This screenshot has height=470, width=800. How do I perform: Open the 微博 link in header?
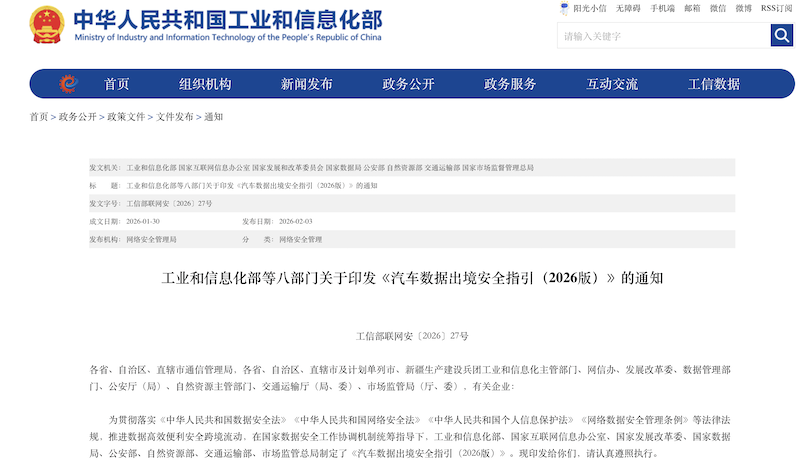pyautogui.click(x=743, y=8)
